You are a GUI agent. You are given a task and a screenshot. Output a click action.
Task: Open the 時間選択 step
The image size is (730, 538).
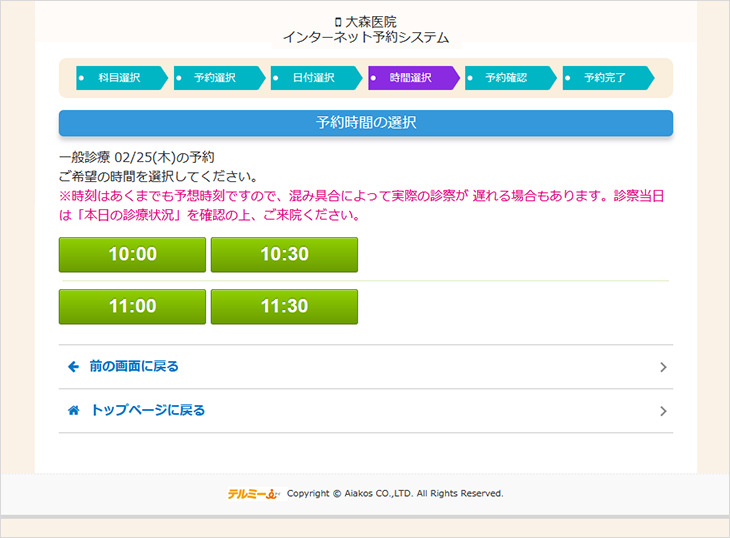coord(413,78)
